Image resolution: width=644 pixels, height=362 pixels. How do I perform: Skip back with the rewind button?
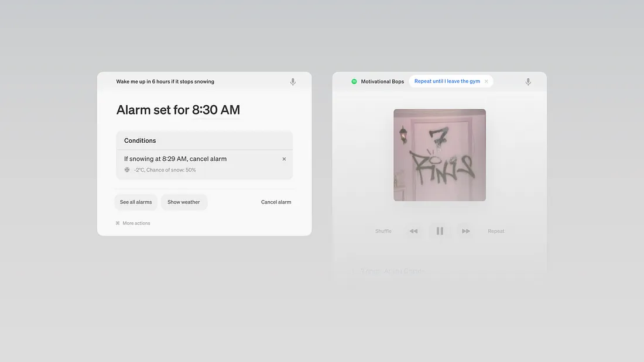(x=413, y=231)
